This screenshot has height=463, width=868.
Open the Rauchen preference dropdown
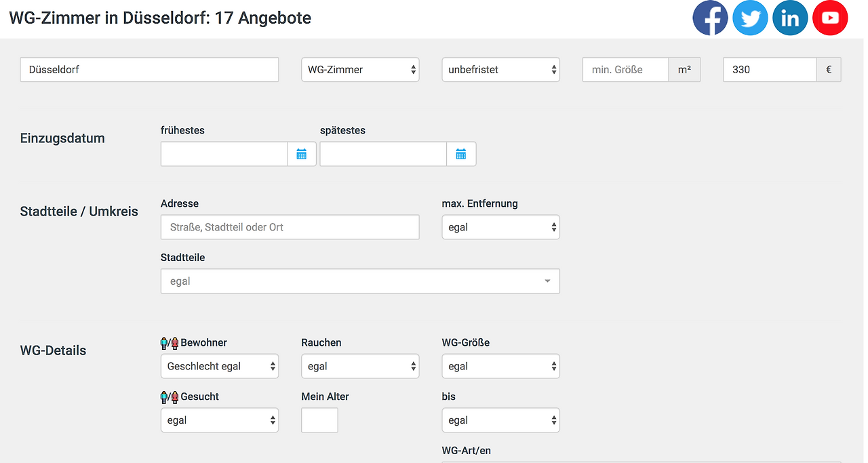click(x=360, y=367)
